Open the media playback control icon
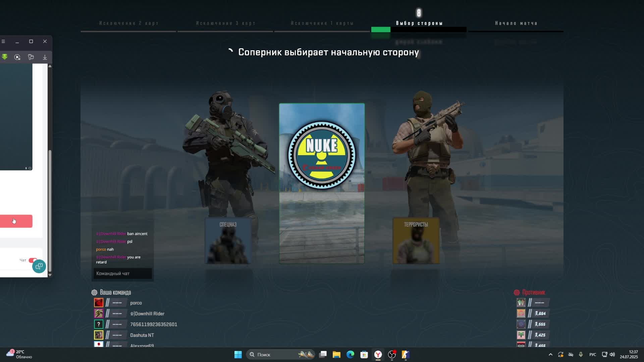Screen dimensions: 644x362 (x=17, y=57)
